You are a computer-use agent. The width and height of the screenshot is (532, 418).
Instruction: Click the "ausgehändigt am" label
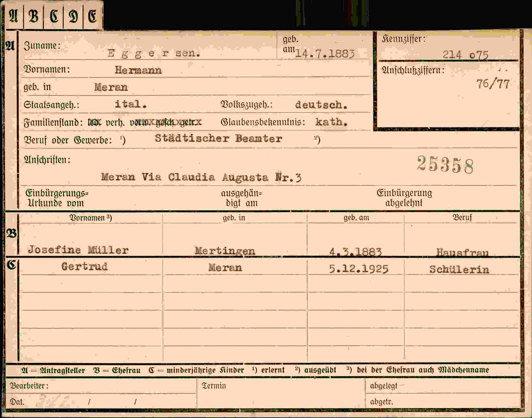coord(242,198)
